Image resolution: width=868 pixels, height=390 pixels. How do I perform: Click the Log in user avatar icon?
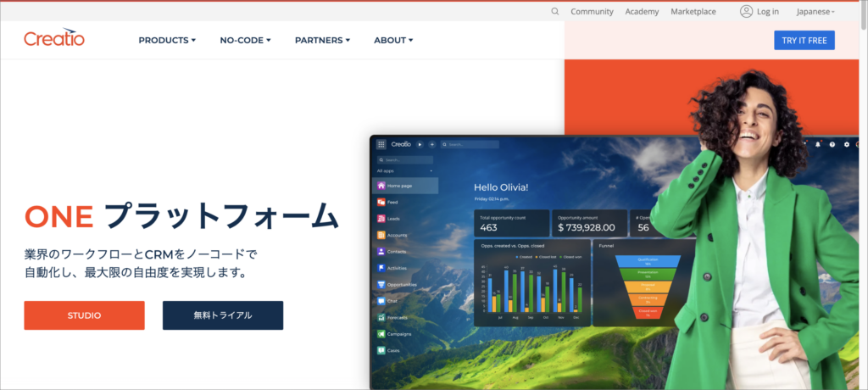[x=746, y=12]
